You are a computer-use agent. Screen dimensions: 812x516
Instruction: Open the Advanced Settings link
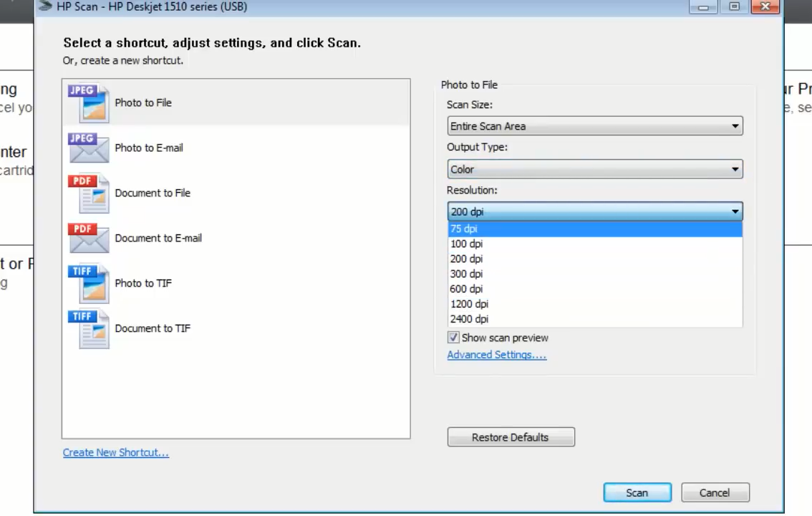tap(496, 354)
